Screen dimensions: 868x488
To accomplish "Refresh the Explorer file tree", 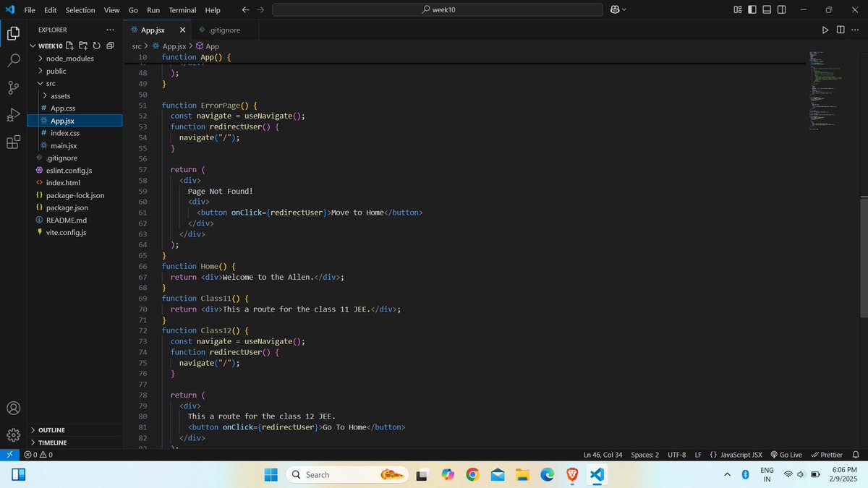I will (95, 46).
